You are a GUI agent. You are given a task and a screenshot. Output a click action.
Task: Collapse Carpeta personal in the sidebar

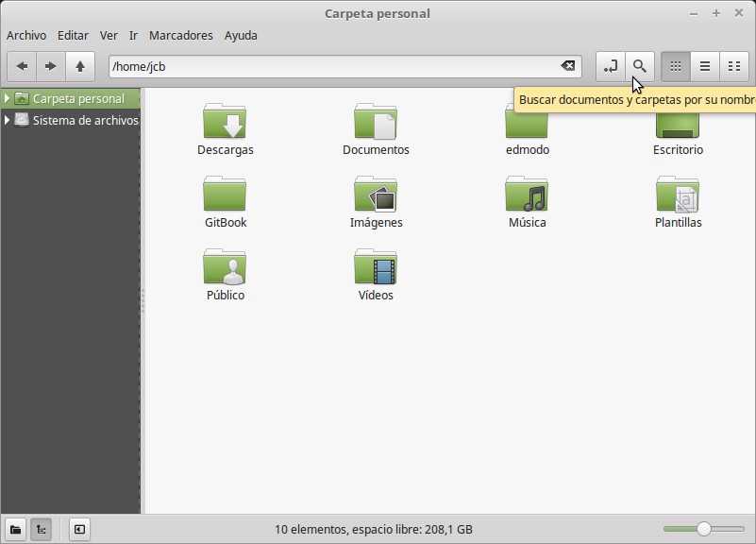coord(7,98)
